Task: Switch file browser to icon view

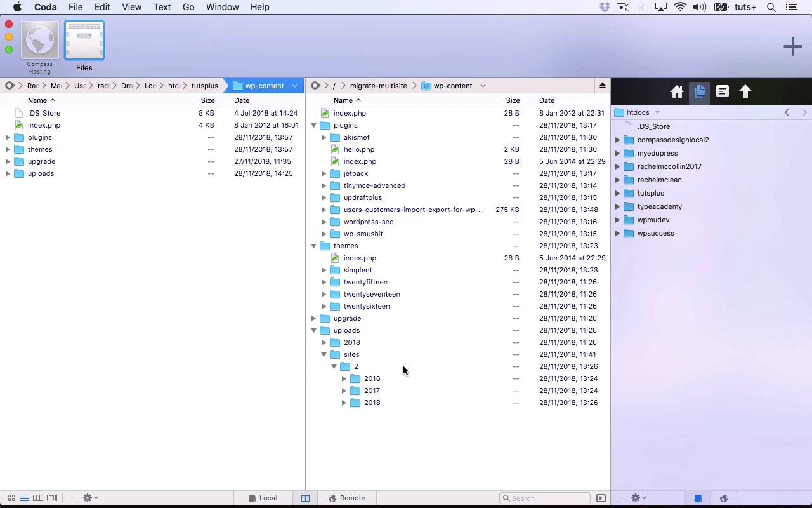Action: tap(11, 498)
